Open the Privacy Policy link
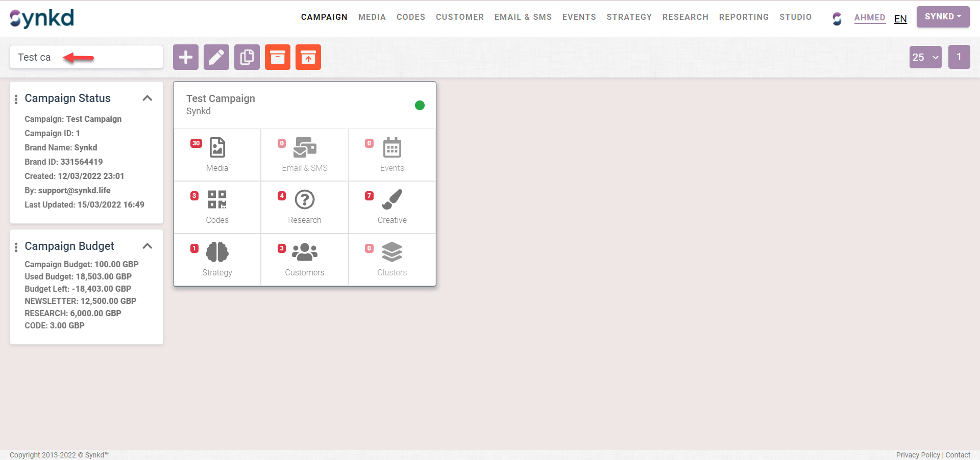 click(918, 455)
